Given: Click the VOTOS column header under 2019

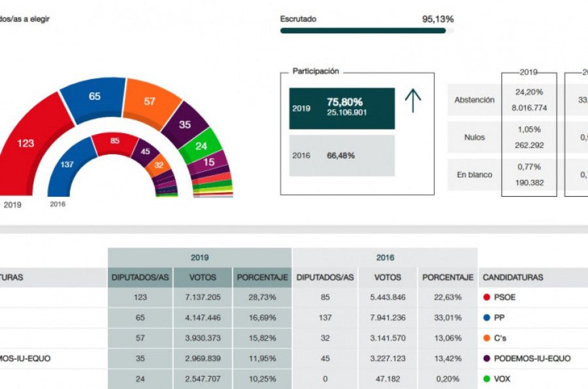Looking at the screenshot, I should (203, 278).
